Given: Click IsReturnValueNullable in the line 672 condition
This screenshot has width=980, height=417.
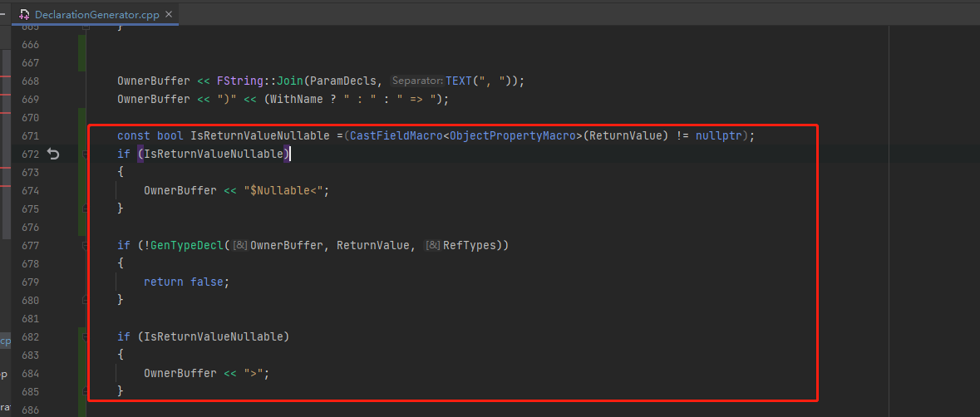Looking at the screenshot, I should tap(214, 155).
